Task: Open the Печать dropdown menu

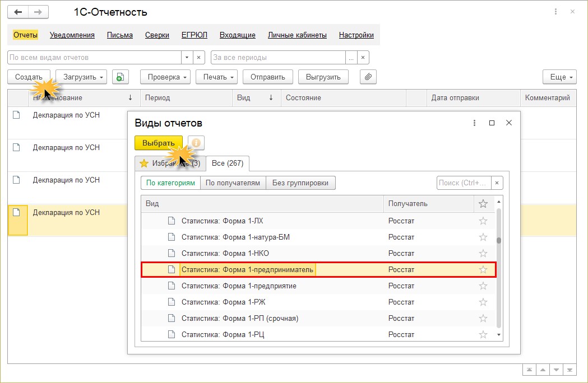Action: click(216, 77)
